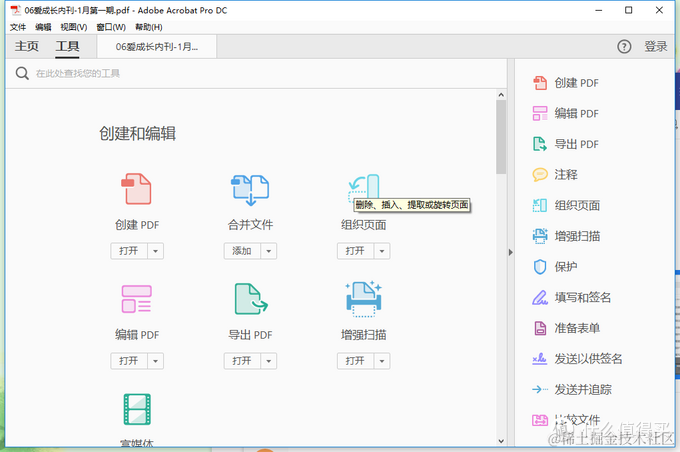
Task: Select 比较文件 icon in sidebar
Action: 540,420
